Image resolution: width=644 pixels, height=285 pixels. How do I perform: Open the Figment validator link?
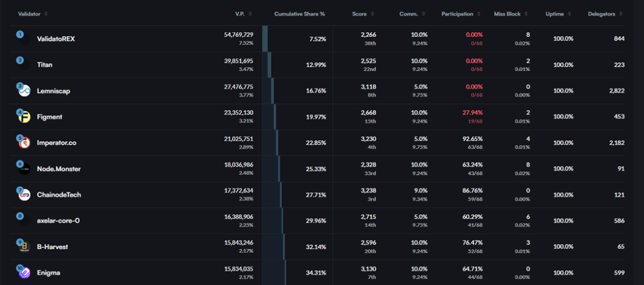[49, 117]
